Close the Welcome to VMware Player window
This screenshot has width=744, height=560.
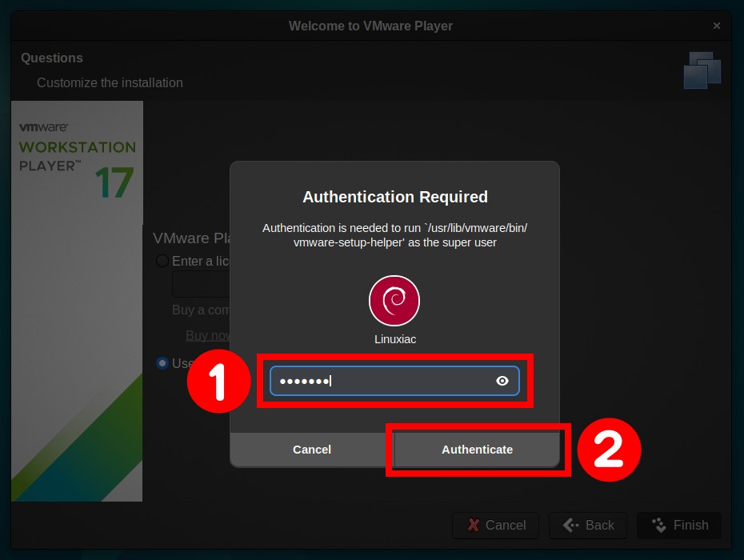717,26
